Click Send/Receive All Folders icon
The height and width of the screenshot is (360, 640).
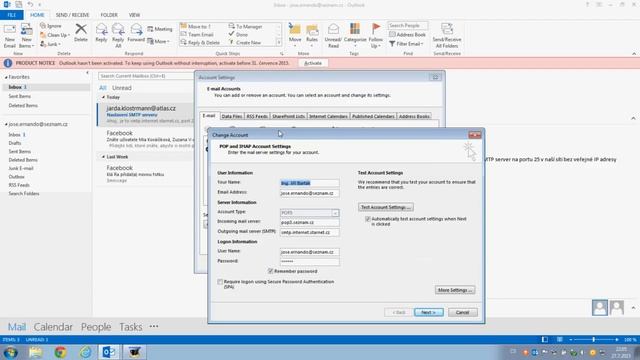click(447, 29)
